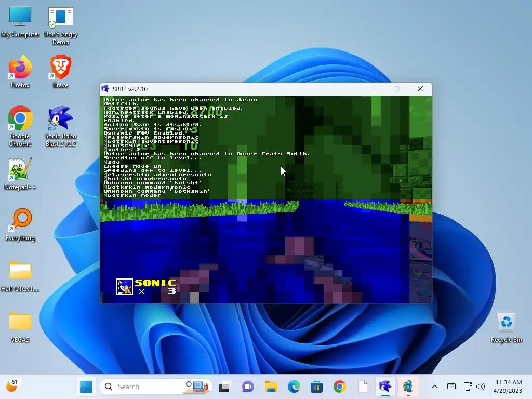Open Task View on the taskbar
The height and width of the screenshot is (399, 532).
tap(224, 387)
